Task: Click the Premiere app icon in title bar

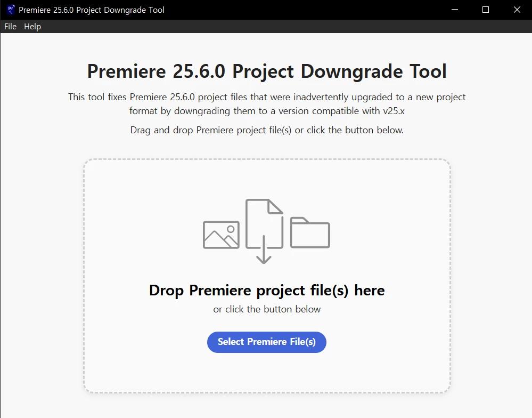Action: click(11, 10)
